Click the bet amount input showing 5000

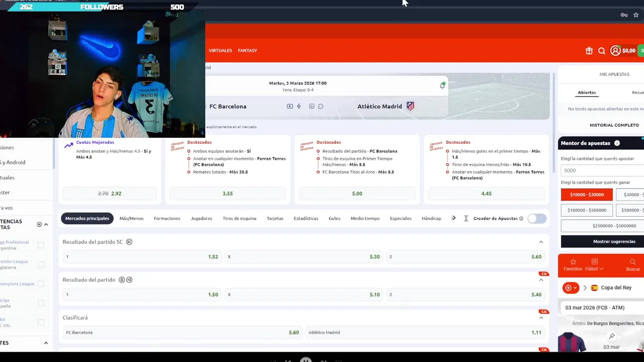(x=603, y=171)
